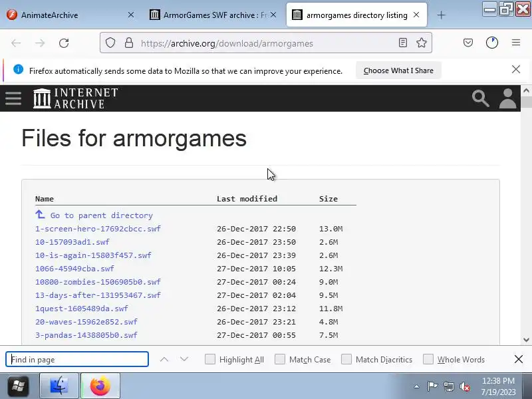Open 3-pandas-1438805b0.swf file link
The height and width of the screenshot is (399, 532).
(86, 335)
